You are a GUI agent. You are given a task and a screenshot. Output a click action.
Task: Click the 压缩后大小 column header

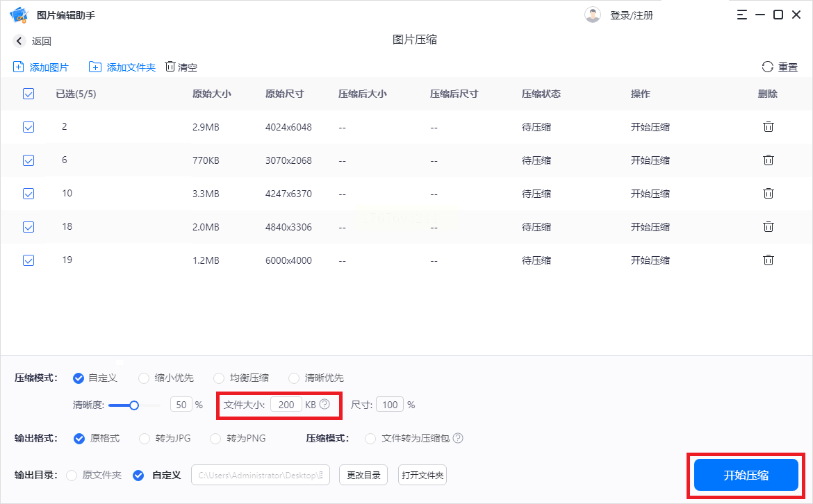coord(363,94)
